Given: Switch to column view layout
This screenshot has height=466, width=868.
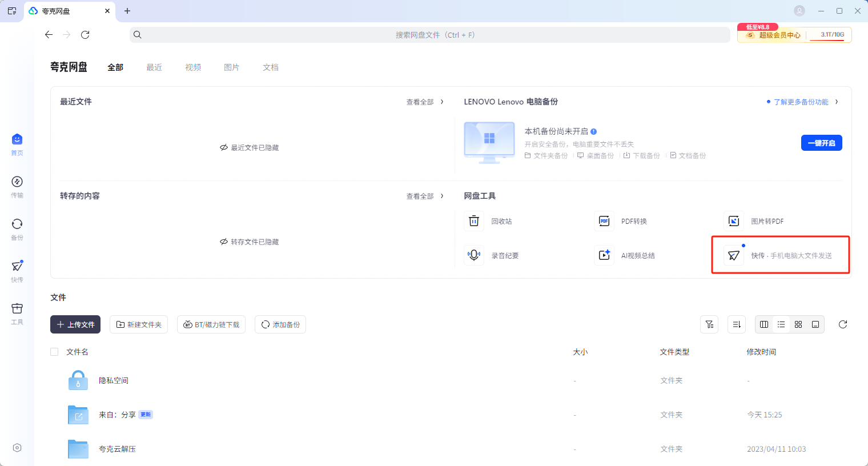Looking at the screenshot, I should tap(764, 324).
